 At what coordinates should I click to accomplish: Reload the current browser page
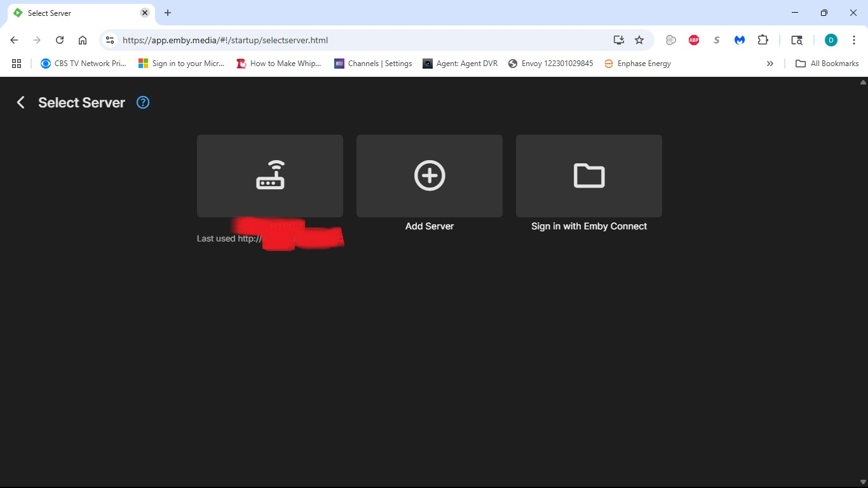click(60, 40)
